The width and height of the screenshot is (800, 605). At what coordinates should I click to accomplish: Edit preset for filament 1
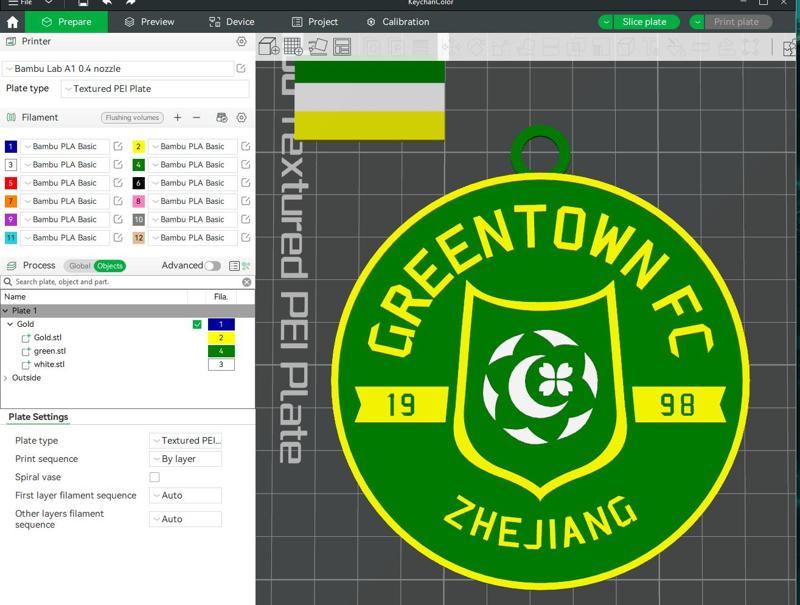pos(118,146)
